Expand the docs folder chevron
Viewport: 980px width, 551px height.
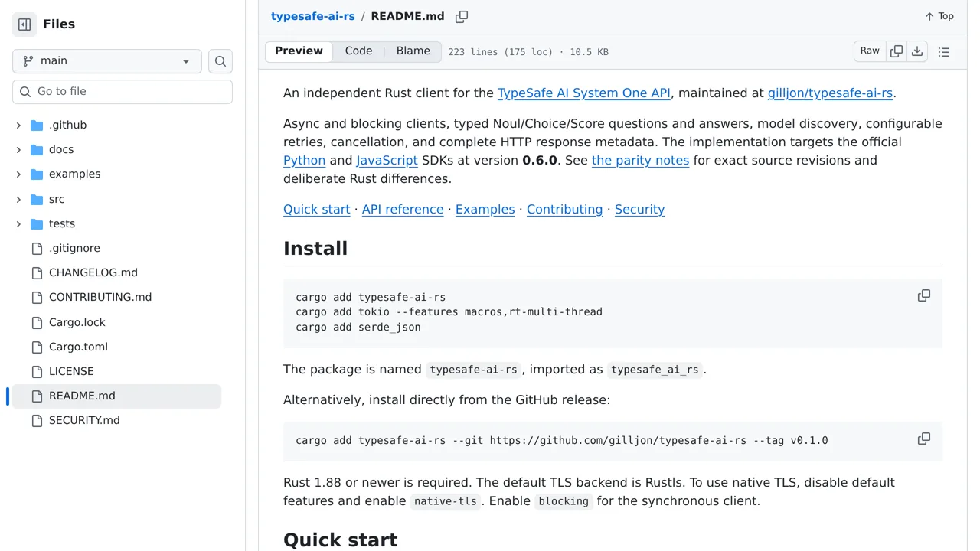coord(18,150)
